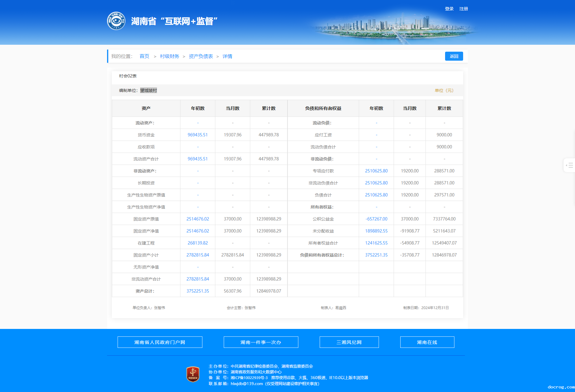Open 未分配收益 opening value 1898892.55
The width and height of the screenshot is (575, 392).
[x=376, y=231]
